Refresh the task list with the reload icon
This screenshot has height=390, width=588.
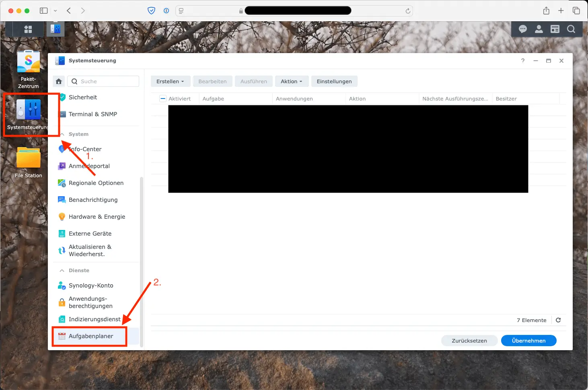(558, 320)
